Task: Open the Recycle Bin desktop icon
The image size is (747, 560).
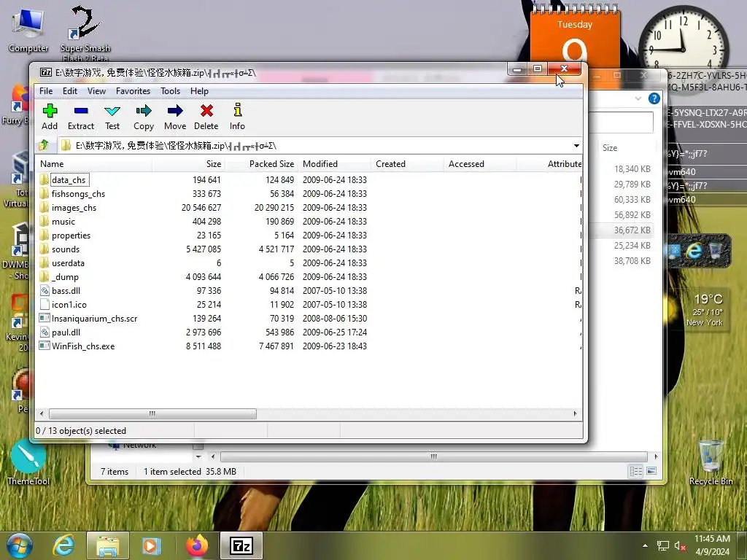Action: 711,463
